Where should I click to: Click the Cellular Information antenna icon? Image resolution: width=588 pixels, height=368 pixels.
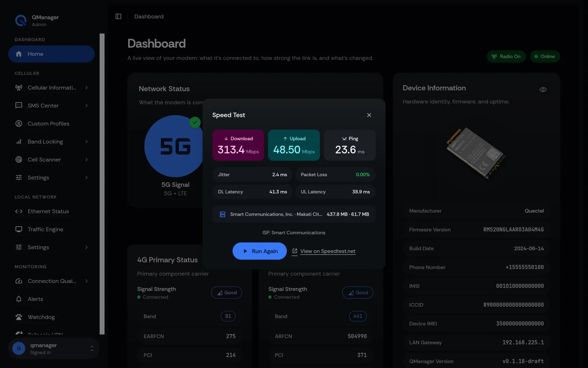coord(19,88)
